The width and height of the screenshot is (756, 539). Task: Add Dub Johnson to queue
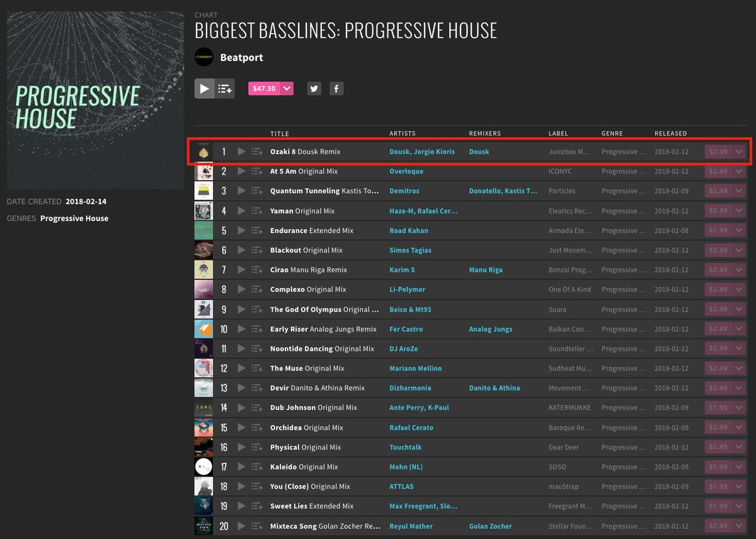coord(256,407)
